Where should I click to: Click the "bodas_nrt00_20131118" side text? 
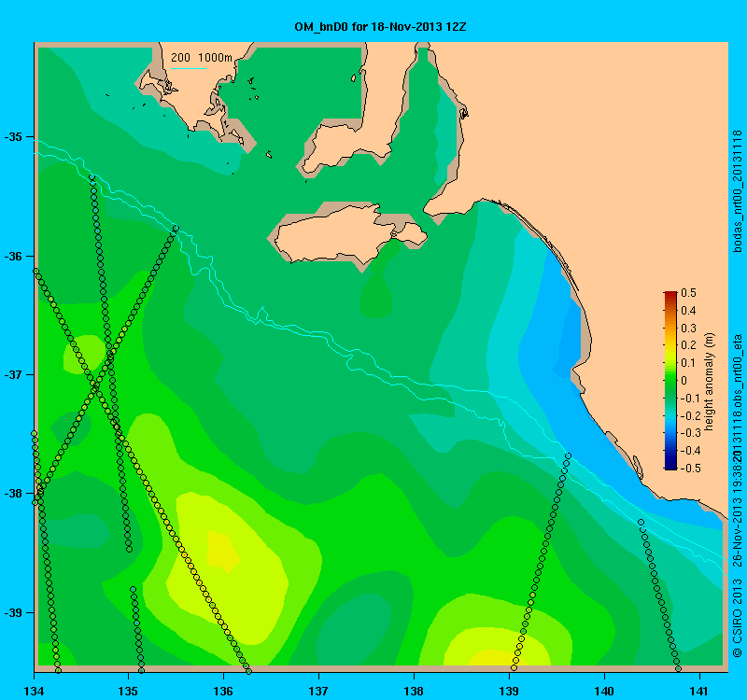(x=737, y=191)
